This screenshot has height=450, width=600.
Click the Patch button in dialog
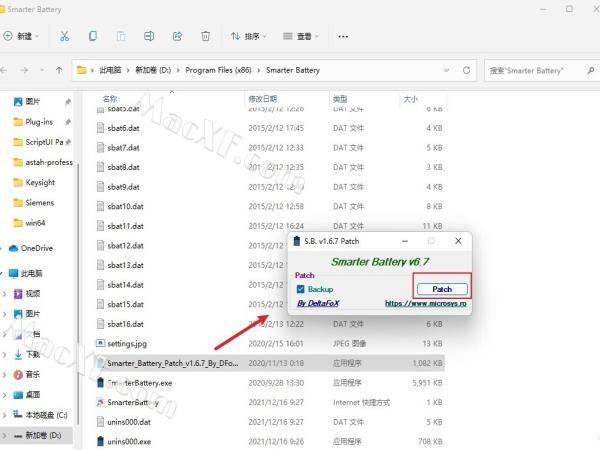(442, 289)
